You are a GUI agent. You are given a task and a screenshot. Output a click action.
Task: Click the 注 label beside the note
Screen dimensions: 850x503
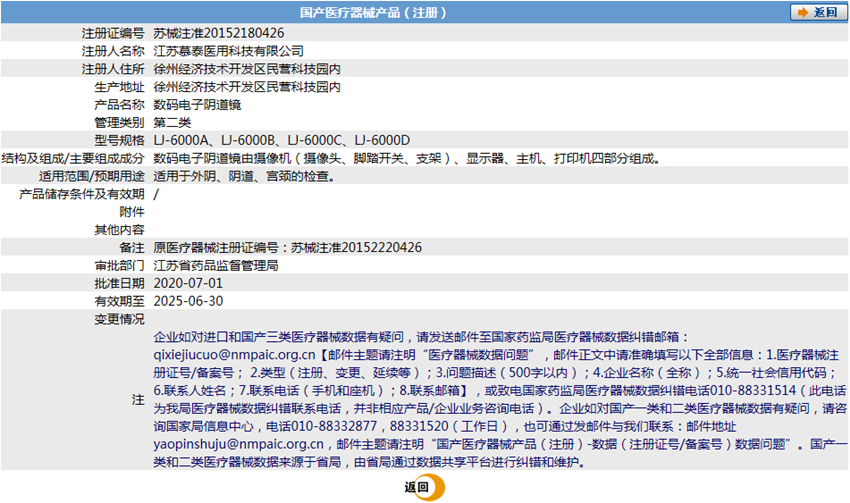pos(138,400)
